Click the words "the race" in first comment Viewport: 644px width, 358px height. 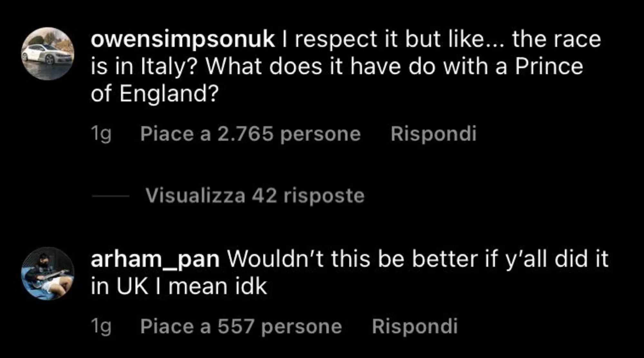[x=556, y=39]
